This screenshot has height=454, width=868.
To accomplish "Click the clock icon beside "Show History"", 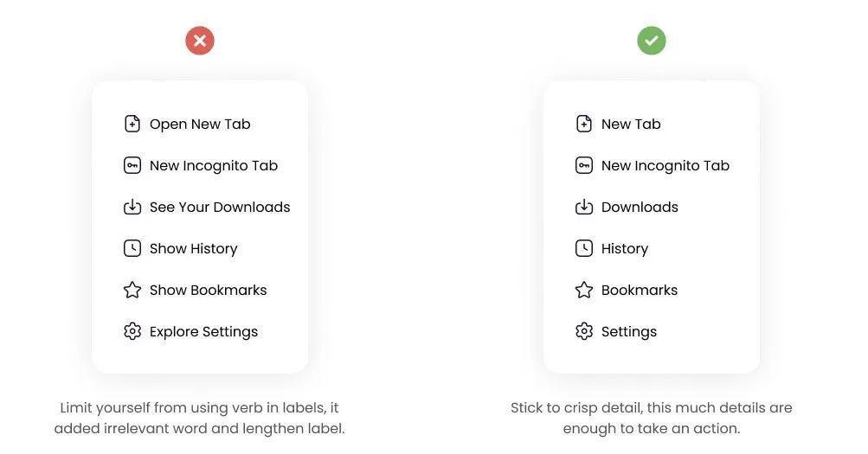I will point(132,248).
